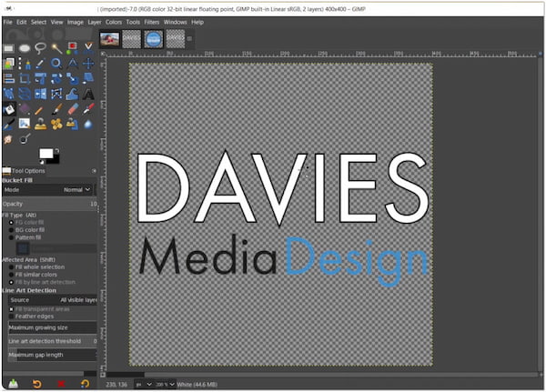Select the Dodge/Burn tool

[x=25, y=139]
